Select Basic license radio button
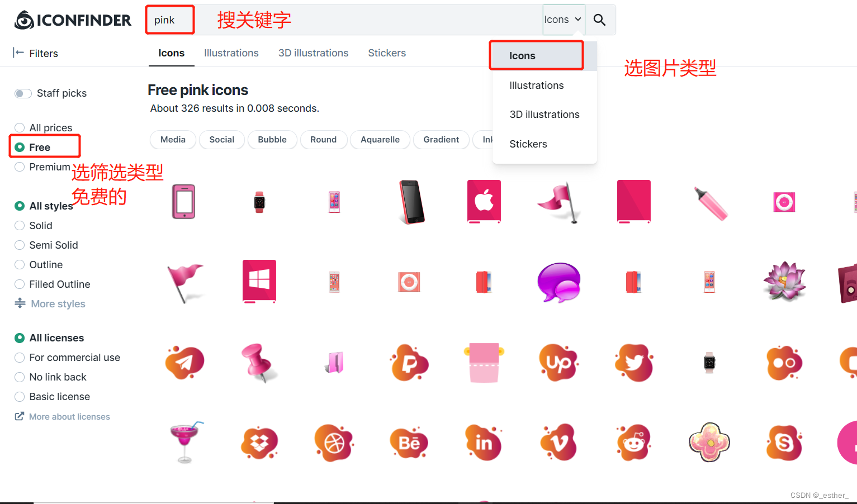The height and width of the screenshot is (504, 857). click(x=20, y=397)
